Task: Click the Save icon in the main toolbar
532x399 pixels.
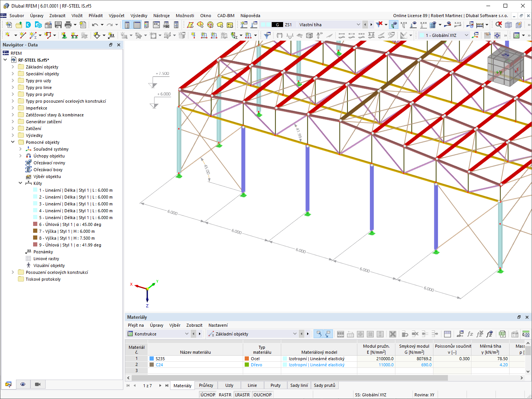Action: (x=58, y=24)
